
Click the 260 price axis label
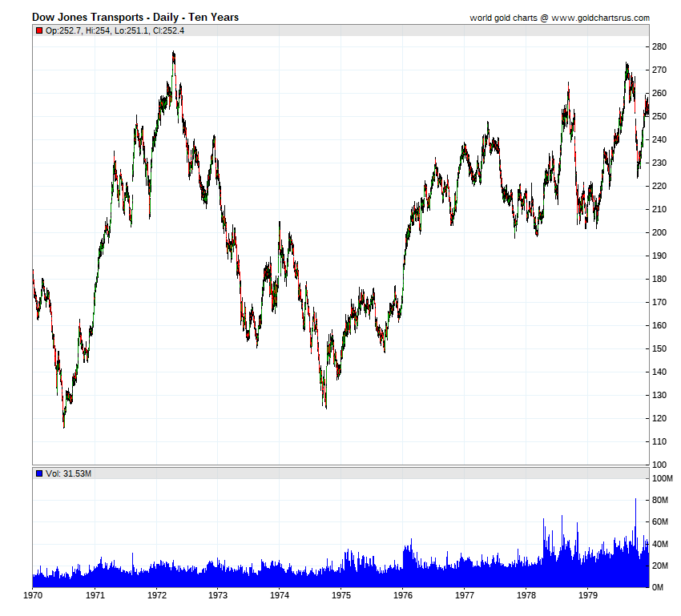click(659, 94)
